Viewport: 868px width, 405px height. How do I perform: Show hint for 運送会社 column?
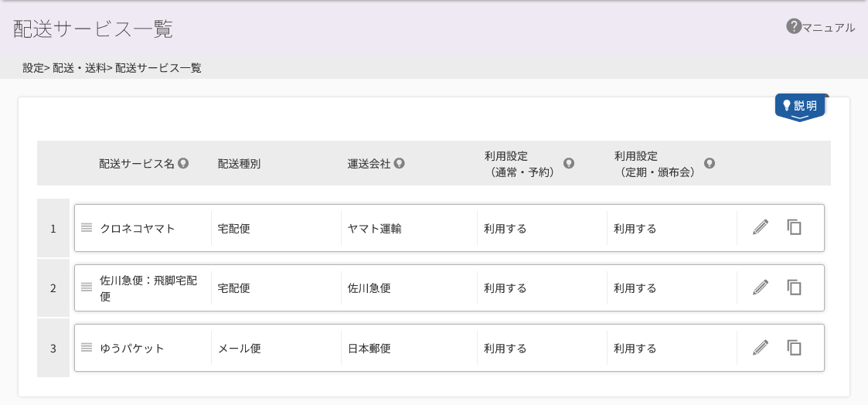[x=399, y=163]
